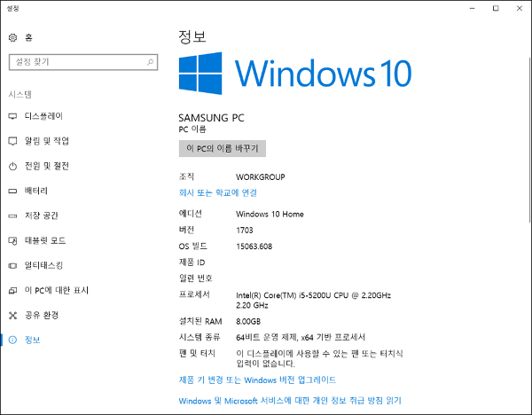Click the 정보 page heading

192,36
